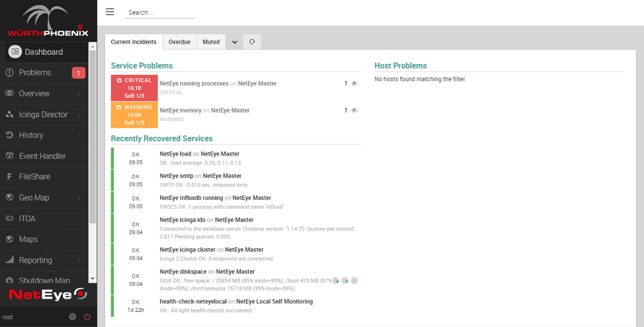Click the Dashboard sidebar icon

tap(15, 52)
